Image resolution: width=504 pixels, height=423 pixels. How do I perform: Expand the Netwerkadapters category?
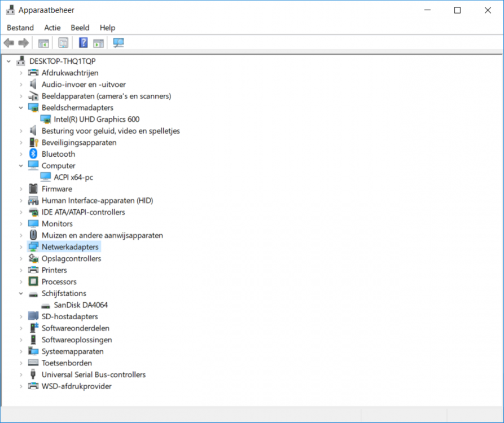[21, 247]
